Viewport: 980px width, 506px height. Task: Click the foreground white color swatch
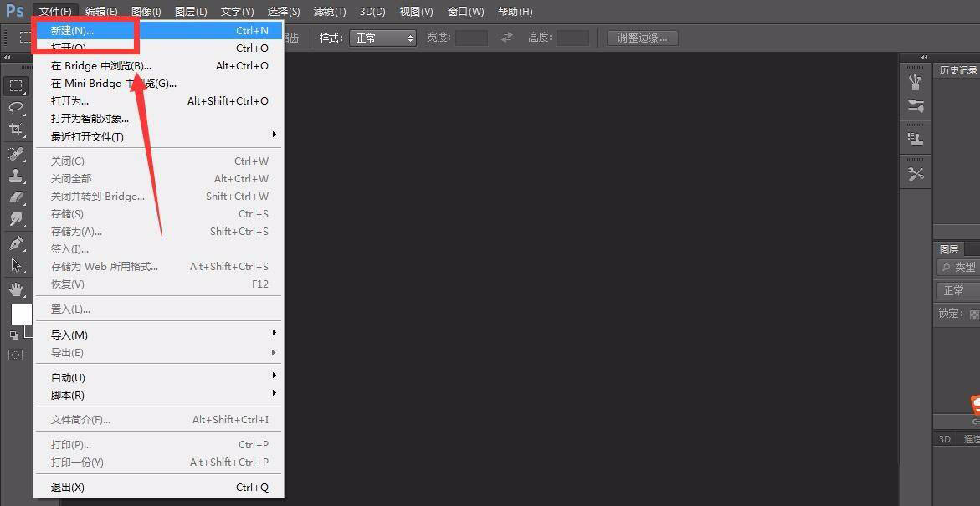(21, 314)
